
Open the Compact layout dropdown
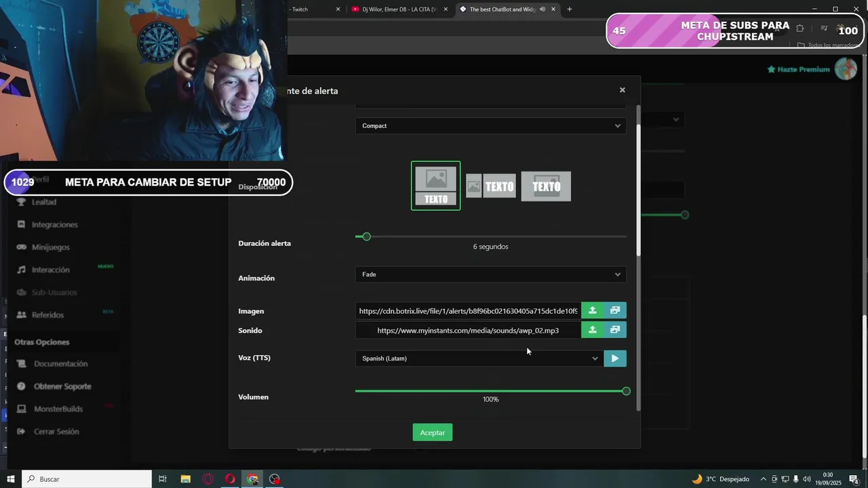490,125
